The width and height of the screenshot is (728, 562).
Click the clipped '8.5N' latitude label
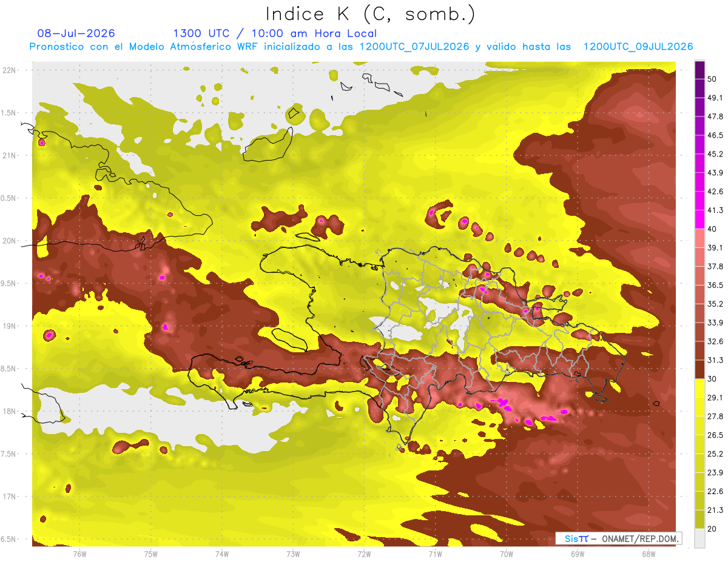pos(9,369)
